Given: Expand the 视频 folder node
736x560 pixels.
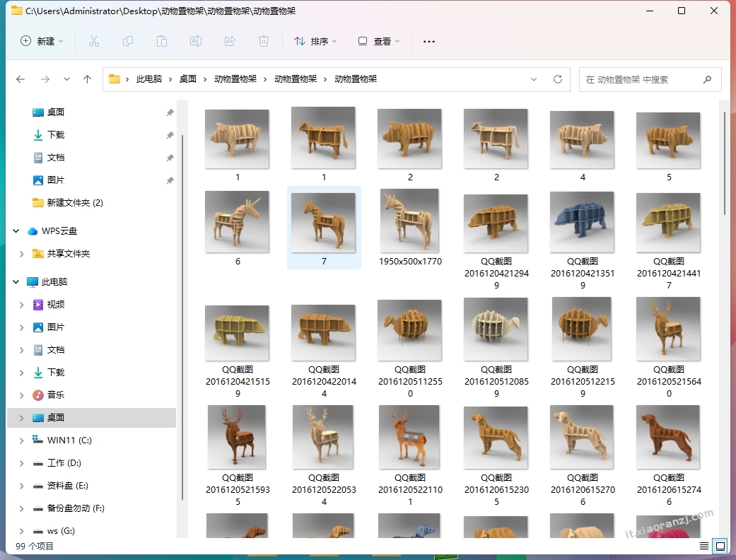Looking at the screenshot, I should (x=22, y=305).
